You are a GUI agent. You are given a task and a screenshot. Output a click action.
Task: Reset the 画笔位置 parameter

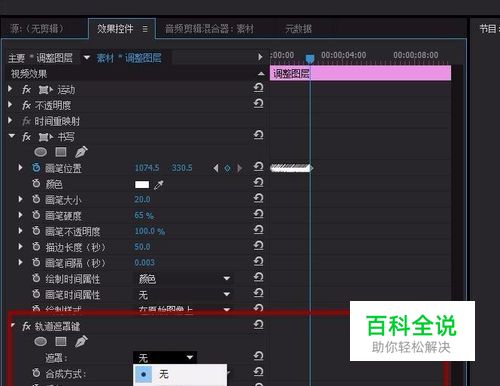tap(258, 166)
